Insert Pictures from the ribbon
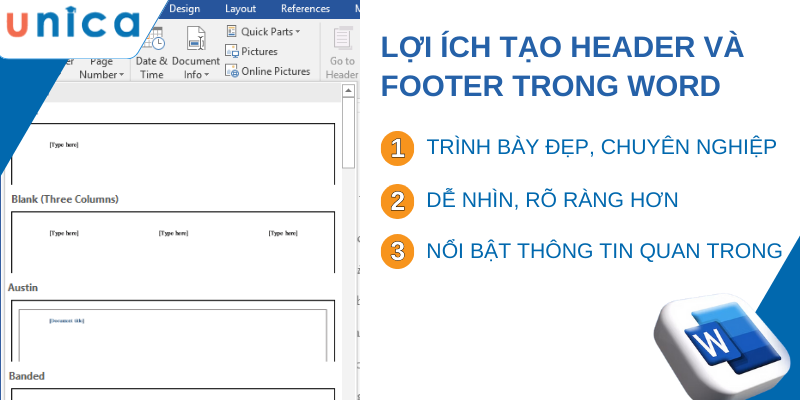This screenshot has width=800, height=400. pos(252,52)
